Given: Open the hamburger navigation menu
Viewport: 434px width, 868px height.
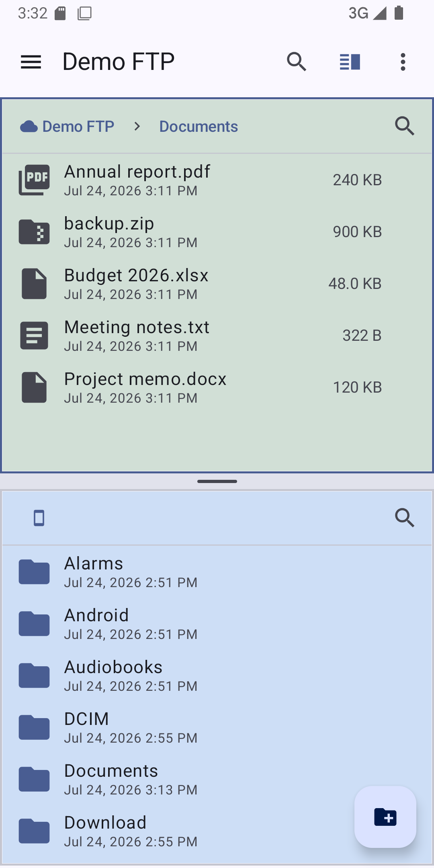Looking at the screenshot, I should 31,62.
